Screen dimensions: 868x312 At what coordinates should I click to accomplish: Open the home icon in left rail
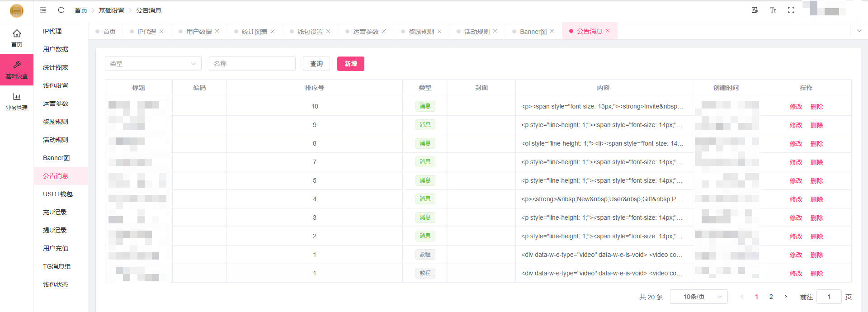pyautogui.click(x=17, y=33)
